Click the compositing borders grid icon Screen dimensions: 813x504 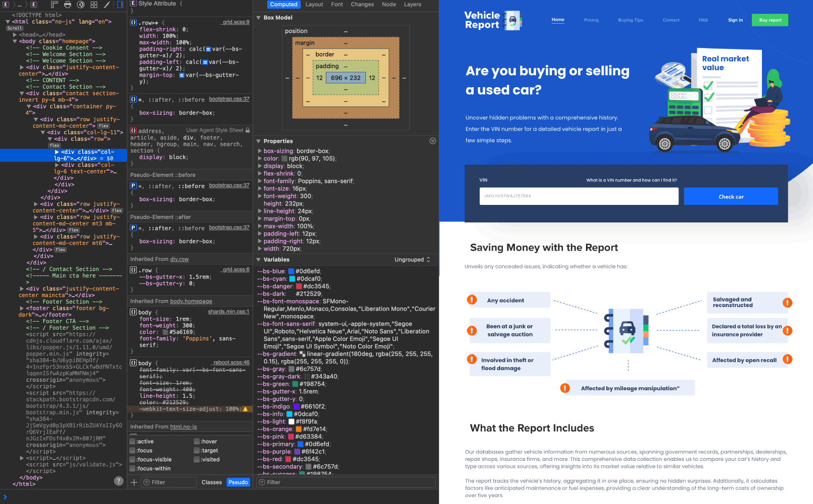(94, 5)
